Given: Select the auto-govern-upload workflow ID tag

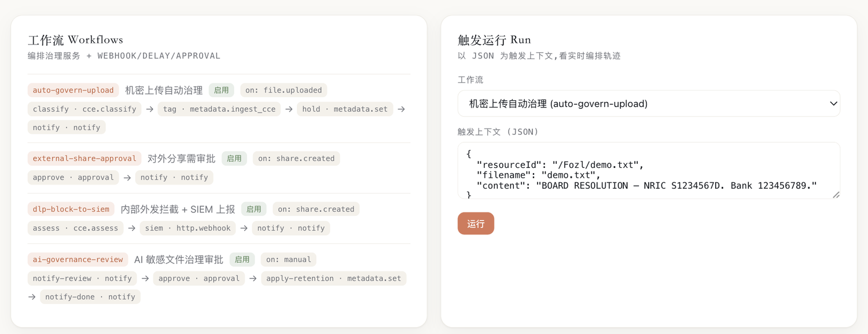Looking at the screenshot, I should 73,90.
